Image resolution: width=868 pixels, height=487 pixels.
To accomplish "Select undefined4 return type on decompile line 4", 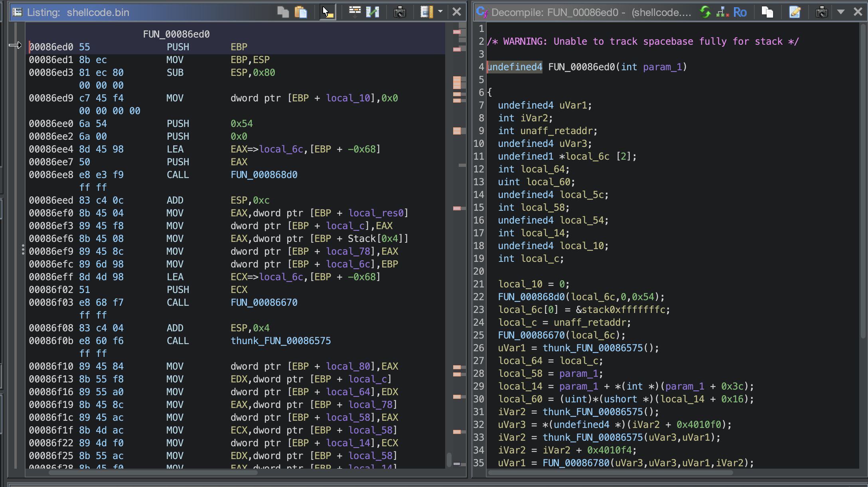I will pyautogui.click(x=515, y=67).
